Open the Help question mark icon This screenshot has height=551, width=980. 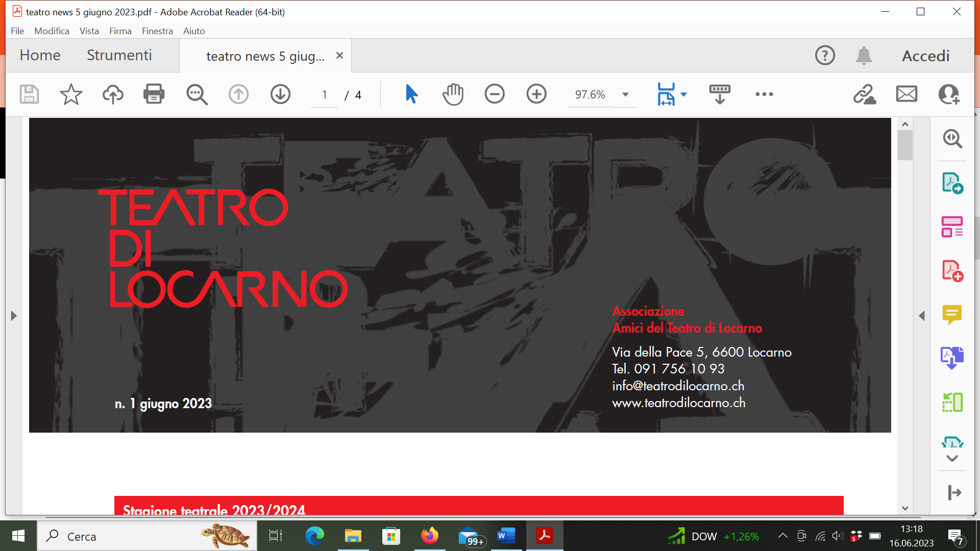825,55
